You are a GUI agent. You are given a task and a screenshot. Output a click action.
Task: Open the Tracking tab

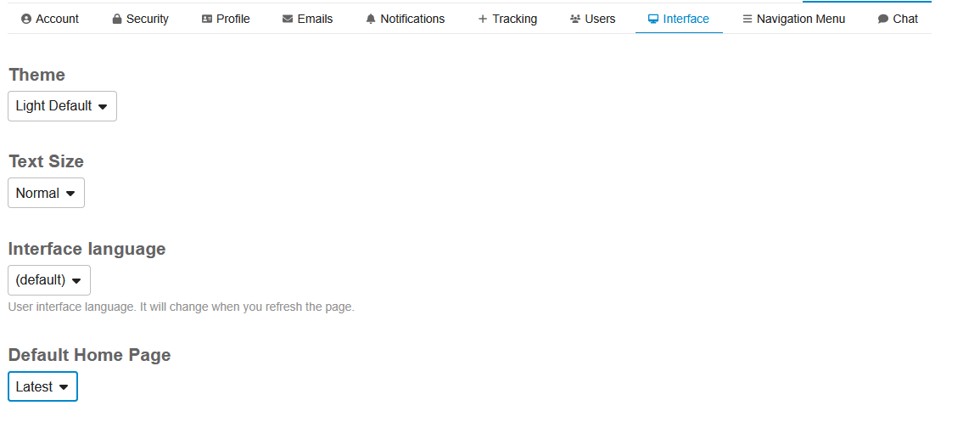pos(507,19)
